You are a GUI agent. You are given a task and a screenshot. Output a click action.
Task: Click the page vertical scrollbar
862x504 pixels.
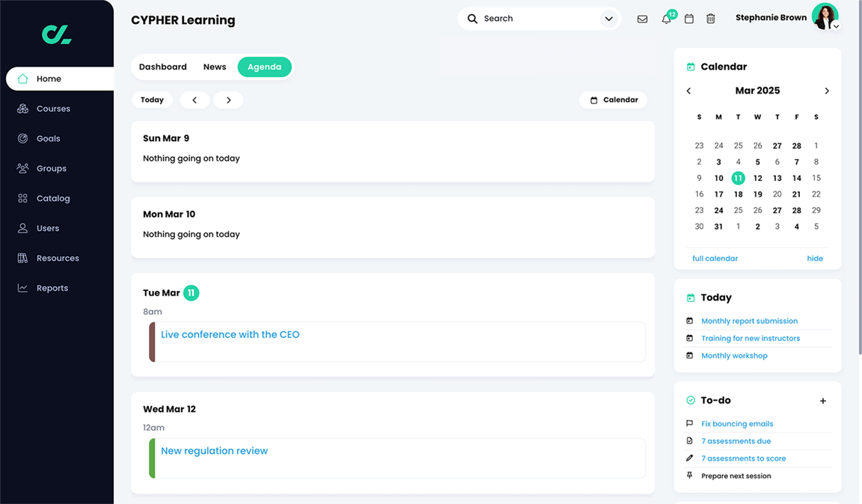(860, 177)
